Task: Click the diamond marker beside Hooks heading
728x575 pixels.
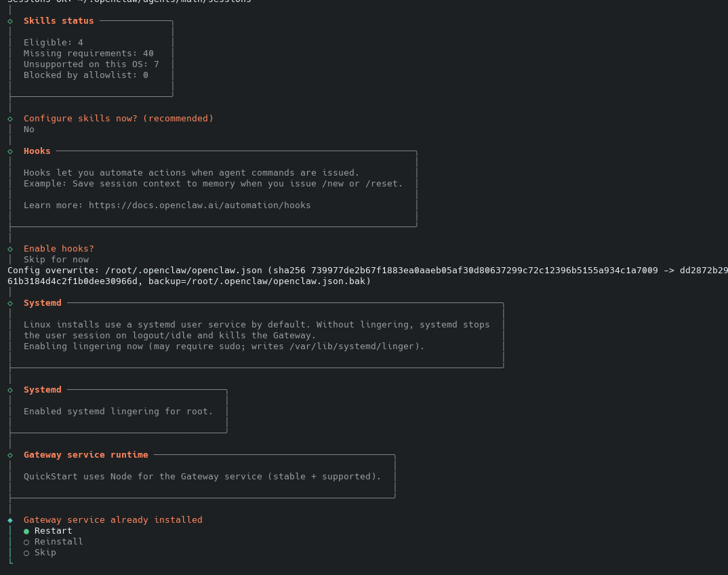Action: (10, 151)
